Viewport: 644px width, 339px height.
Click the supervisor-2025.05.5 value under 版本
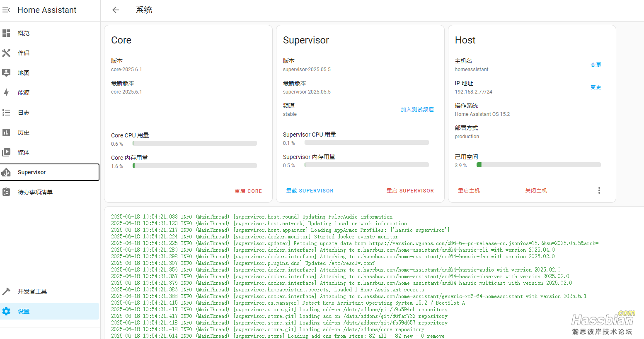pos(307,70)
